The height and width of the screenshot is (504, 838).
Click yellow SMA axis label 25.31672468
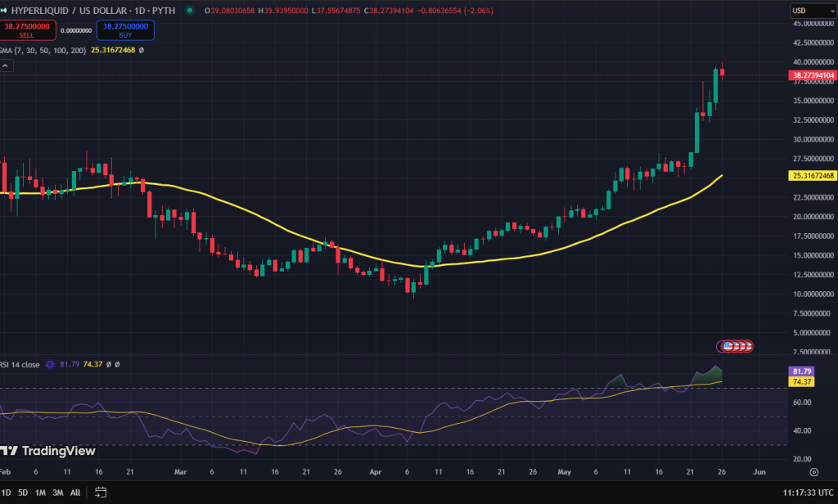tap(813, 175)
